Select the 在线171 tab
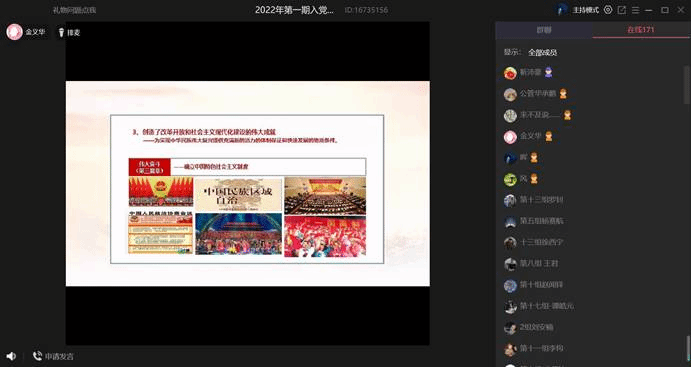The width and height of the screenshot is (691, 367). [641, 30]
